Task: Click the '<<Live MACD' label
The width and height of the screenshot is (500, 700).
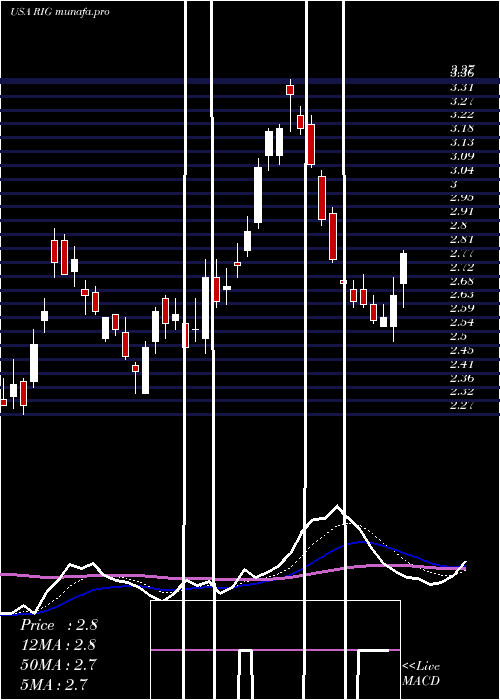Action: pos(421,673)
